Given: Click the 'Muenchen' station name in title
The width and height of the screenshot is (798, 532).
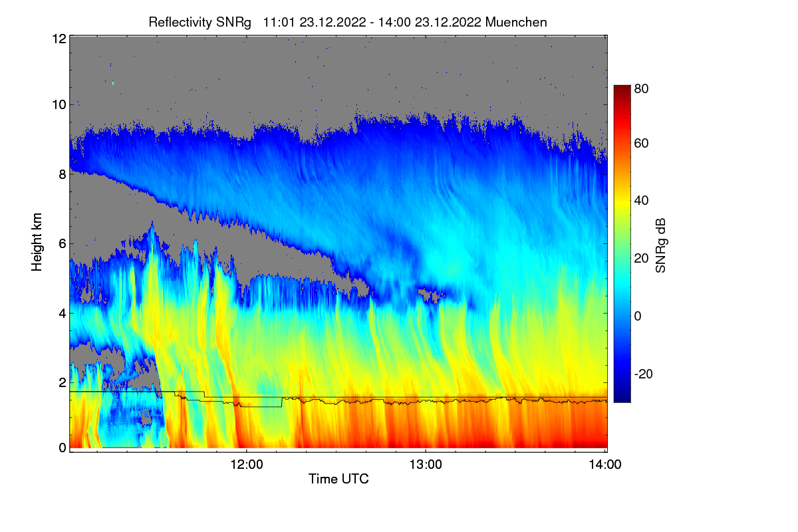Looking at the screenshot, I should pos(516,22).
